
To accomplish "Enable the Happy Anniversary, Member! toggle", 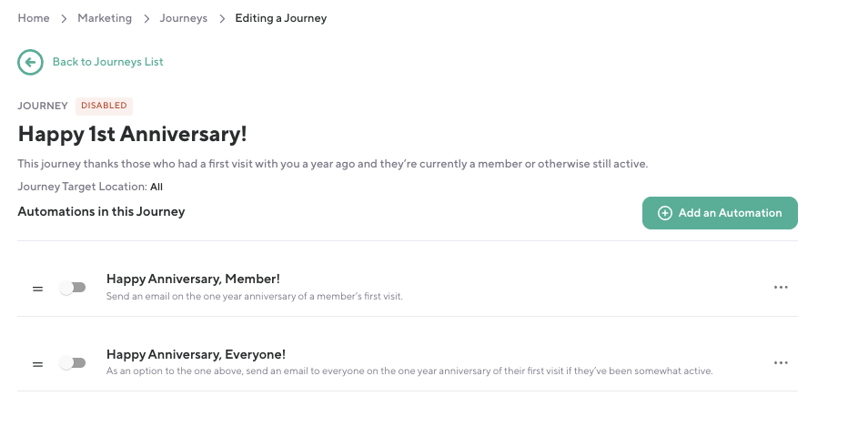I will point(73,288).
